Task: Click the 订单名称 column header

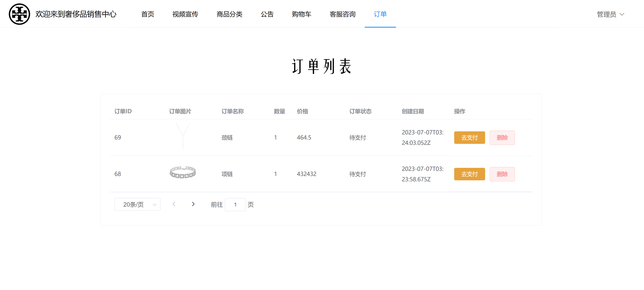Action: click(x=232, y=111)
